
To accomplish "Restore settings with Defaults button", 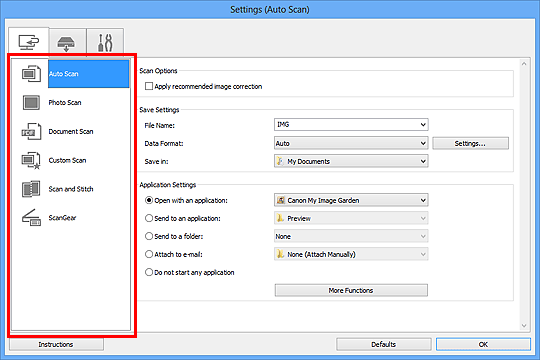I will pyautogui.click(x=384, y=344).
